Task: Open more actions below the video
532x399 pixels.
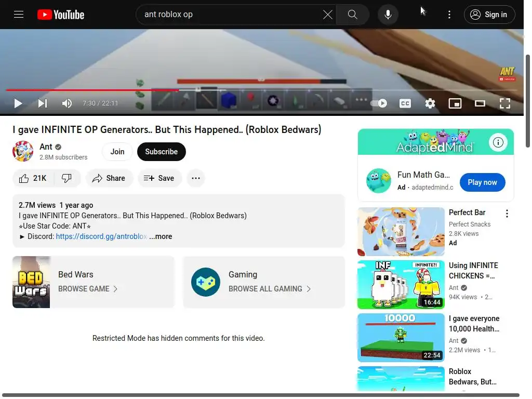Action: 196,178
